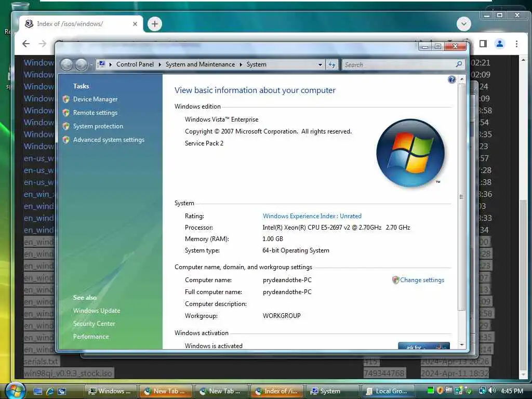Toggle Chrome's side panel icon
Screen dimensions: 532x399
click(483, 44)
